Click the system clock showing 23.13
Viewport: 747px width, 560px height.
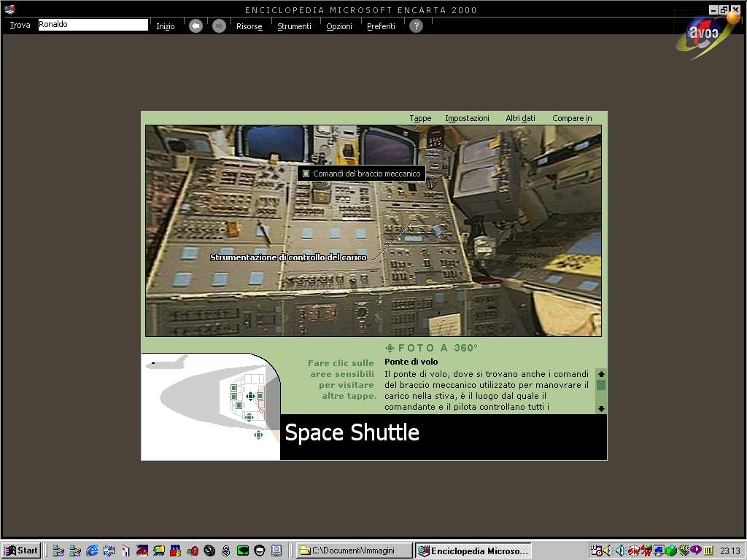729,551
